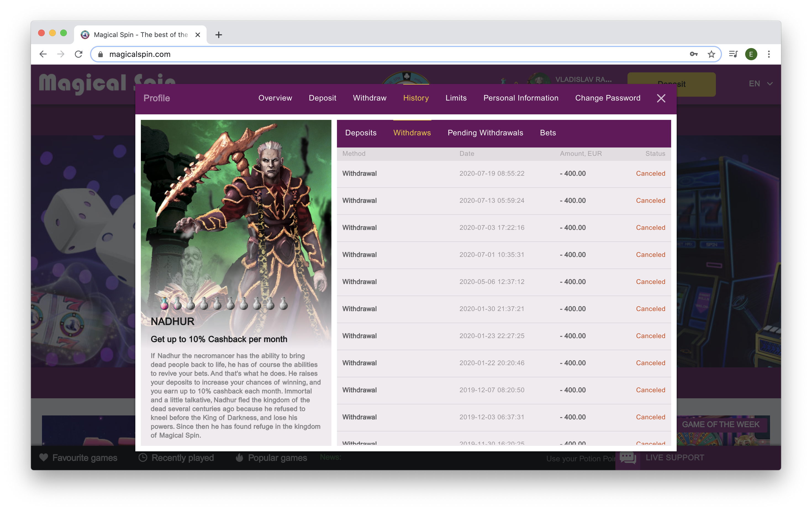Click 'Get up to 10% Cashback per month'
Image resolution: width=812 pixels, height=511 pixels.
click(x=219, y=339)
